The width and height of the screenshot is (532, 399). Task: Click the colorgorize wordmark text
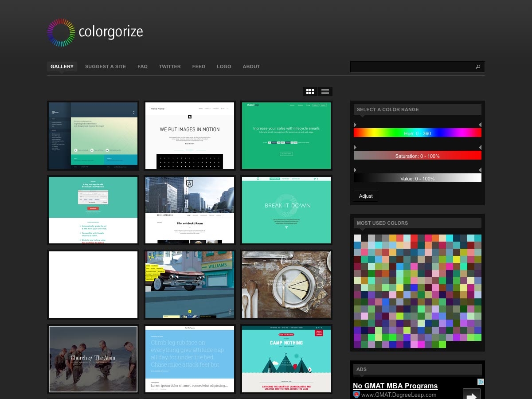click(111, 32)
